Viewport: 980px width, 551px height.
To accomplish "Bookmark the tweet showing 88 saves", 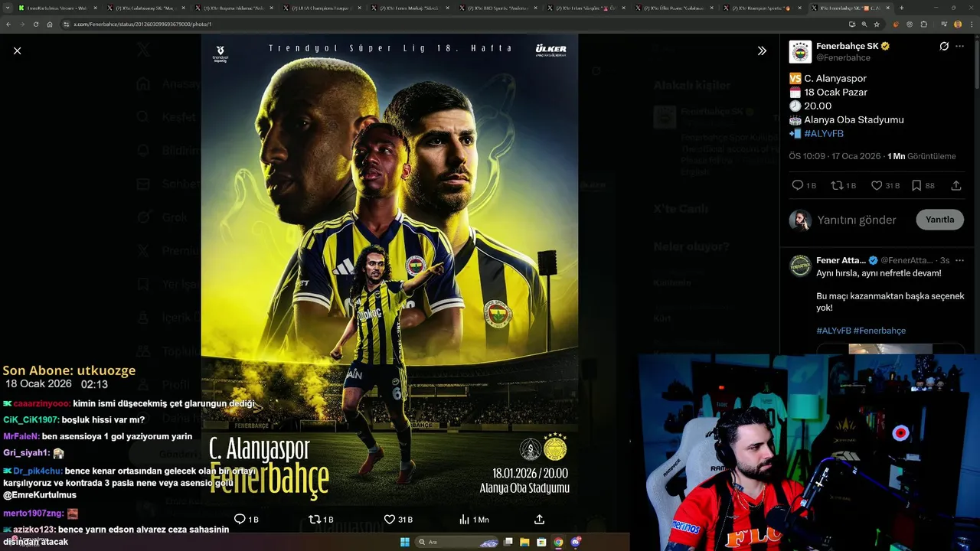I will [x=916, y=185].
